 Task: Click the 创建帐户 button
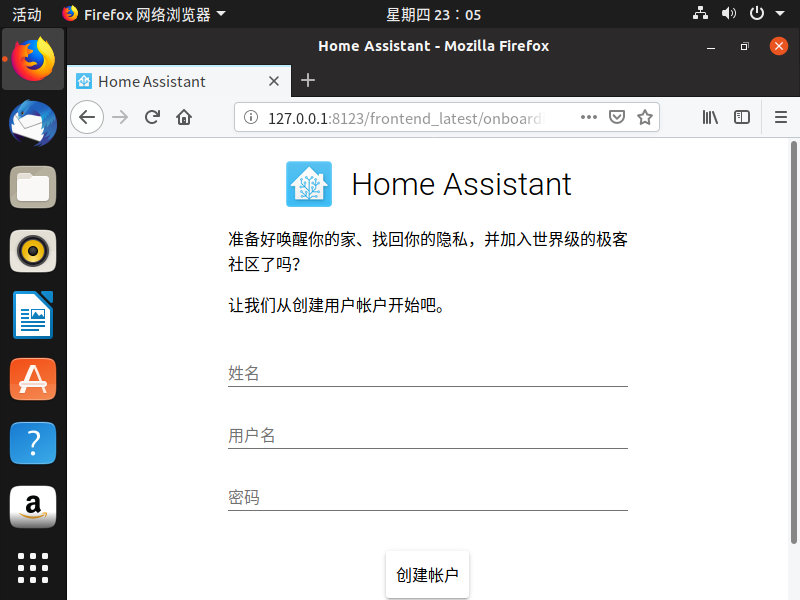click(x=427, y=575)
